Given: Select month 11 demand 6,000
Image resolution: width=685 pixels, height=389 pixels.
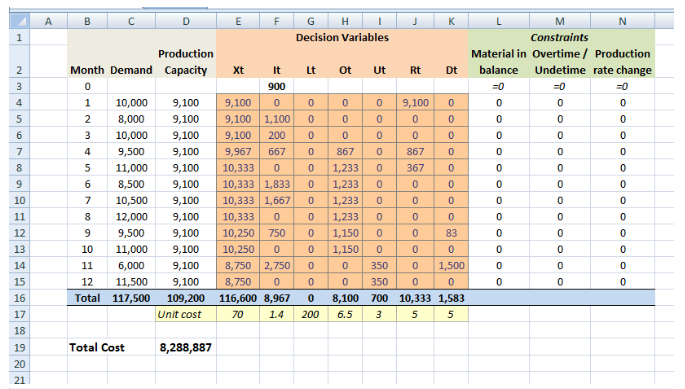Looking at the screenshot, I should [x=131, y=266].
